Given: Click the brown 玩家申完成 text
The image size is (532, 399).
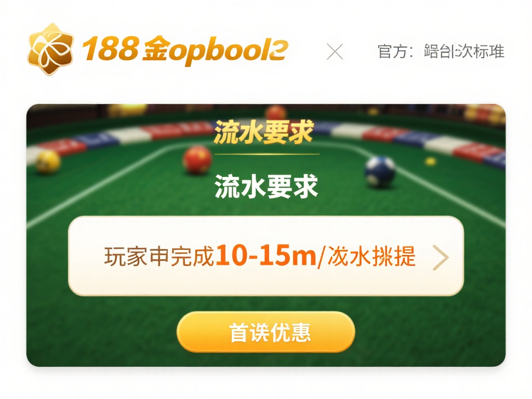Looking at the screenshot, I should pos(159,256).
